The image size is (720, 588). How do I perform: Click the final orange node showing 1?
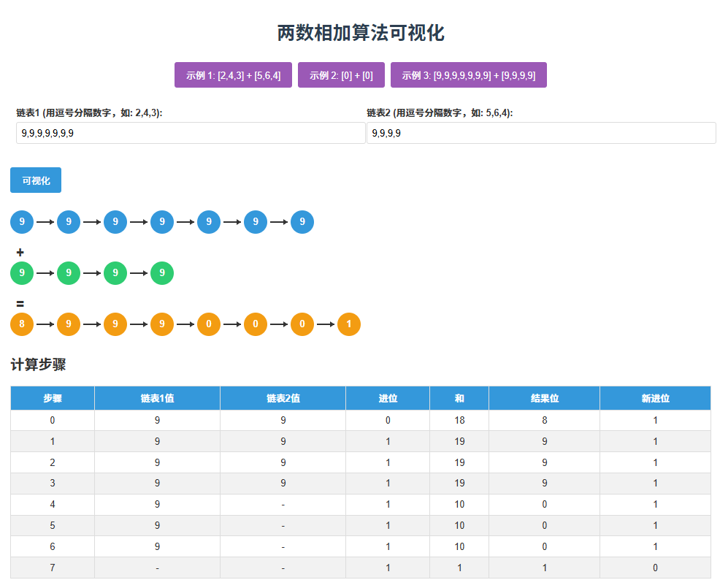pos(348,324)
